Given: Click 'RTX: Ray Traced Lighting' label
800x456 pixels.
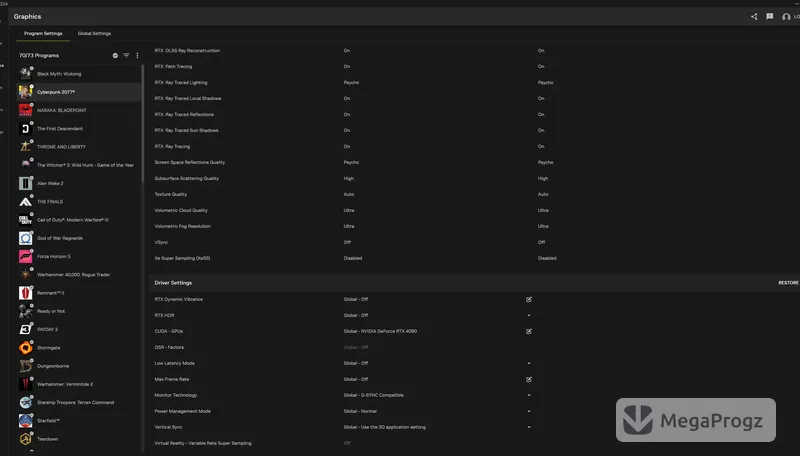Looking at the screenshot, I should tap(181, 83).
